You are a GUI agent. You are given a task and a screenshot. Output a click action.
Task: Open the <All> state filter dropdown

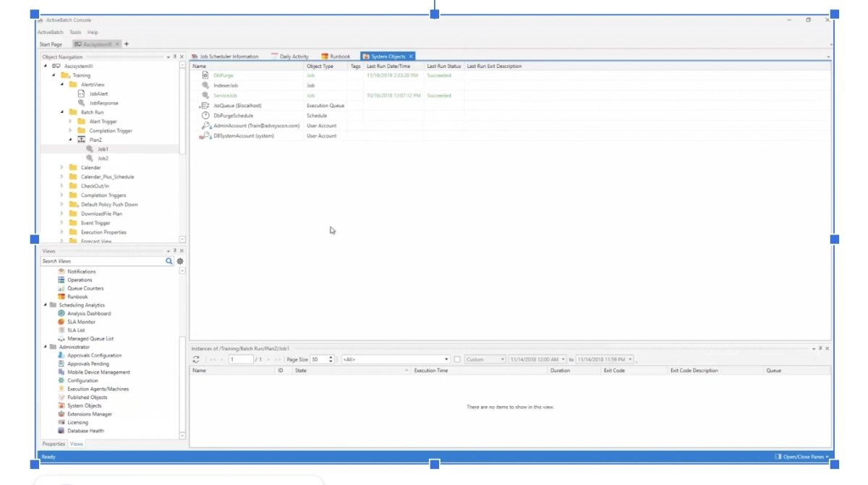[446, 360]
